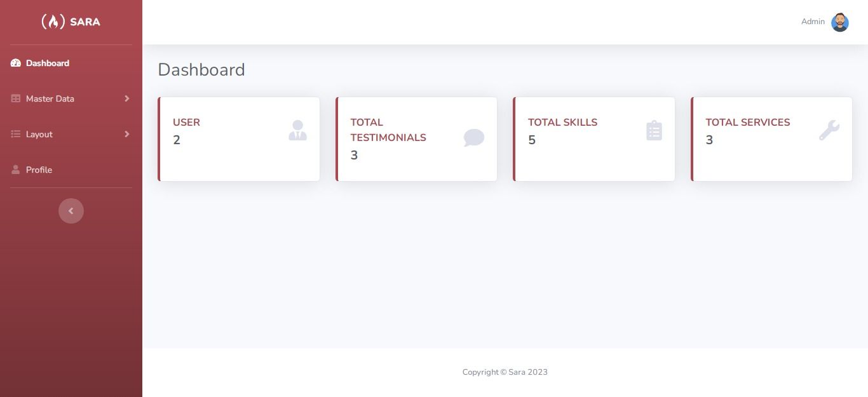Click the Total Services card
868x397 pixels.
(771, 139)
